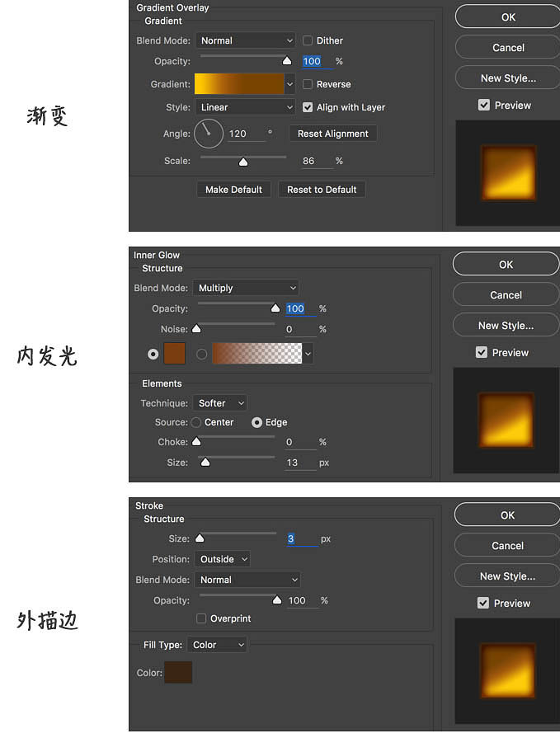Click Stroke opacity value field

pyautogui.click(x=303, y=600)
